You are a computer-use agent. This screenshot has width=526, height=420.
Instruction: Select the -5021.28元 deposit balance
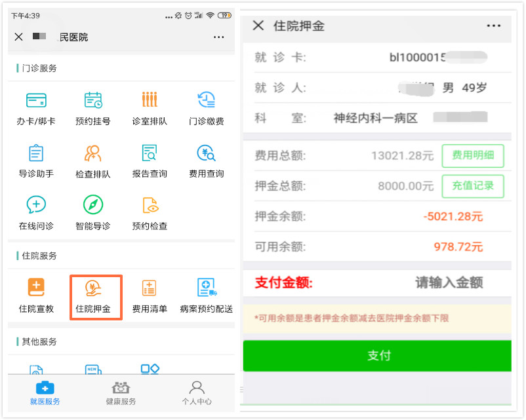[x=453, y=216]
